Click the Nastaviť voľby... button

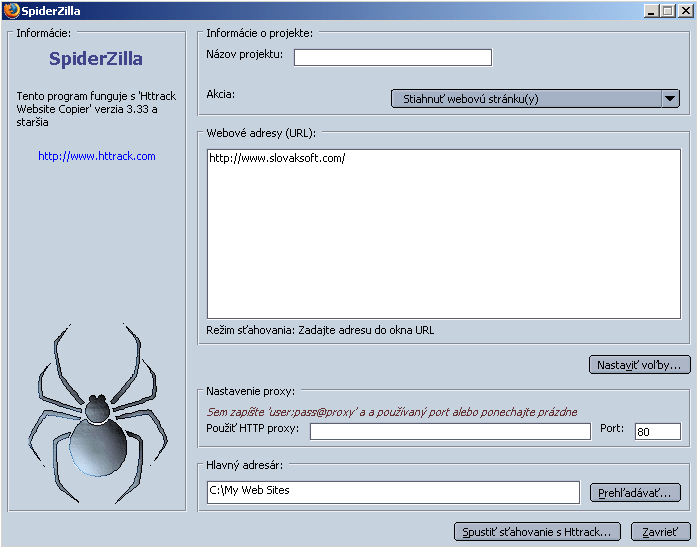point(639,365)
